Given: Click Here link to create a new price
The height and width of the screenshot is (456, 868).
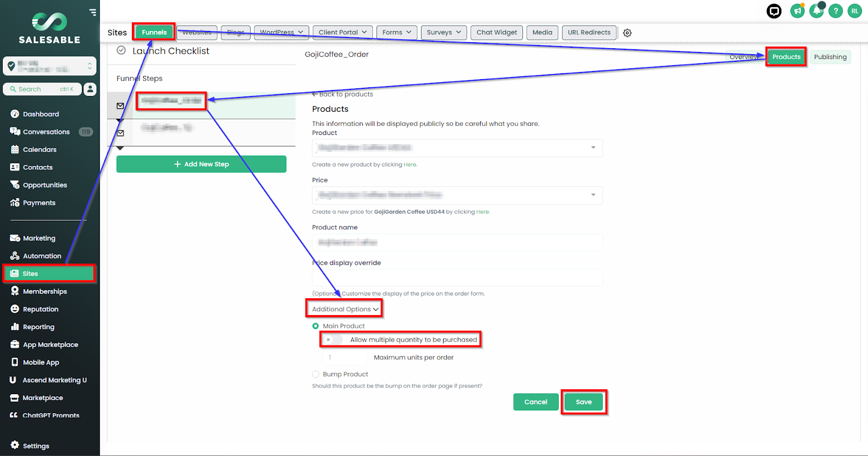Looking at the screenshot, I should coord(483,212).
